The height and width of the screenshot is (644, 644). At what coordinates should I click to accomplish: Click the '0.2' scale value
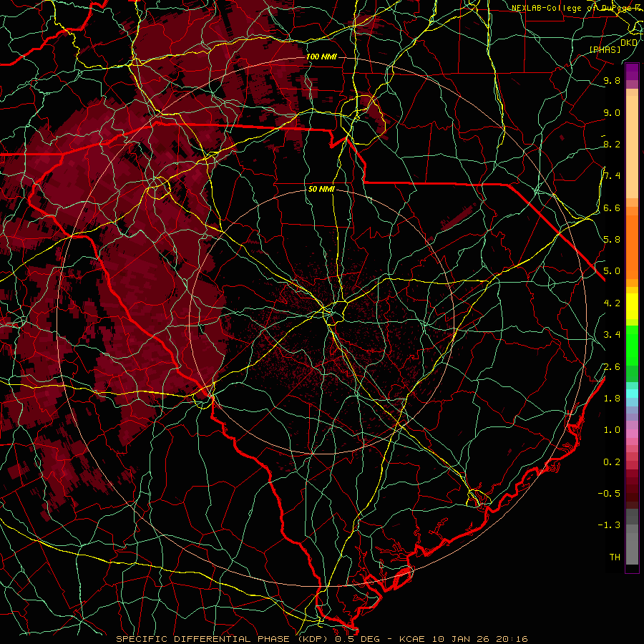[612, 462]
